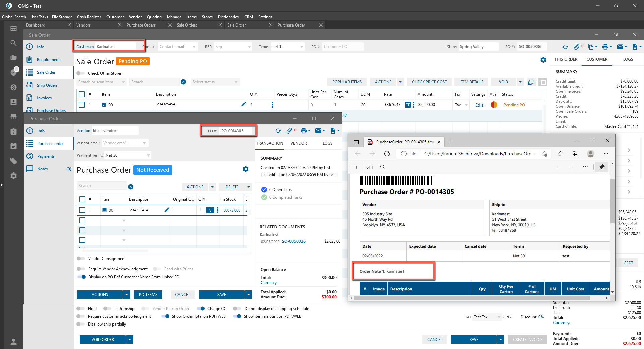Expand the Payment Terms Net 30 dropdown
The width and height of the screenshot is (644, 349).
coord(148,155)
